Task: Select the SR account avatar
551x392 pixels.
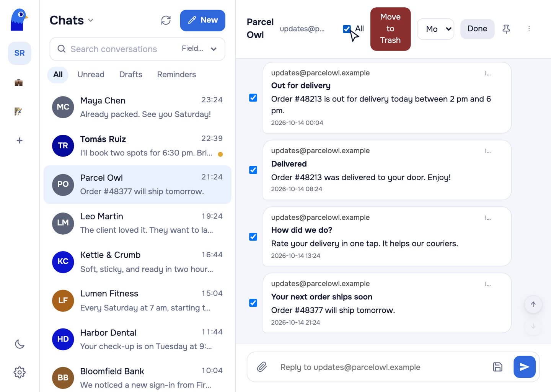Action: [20, 53]
